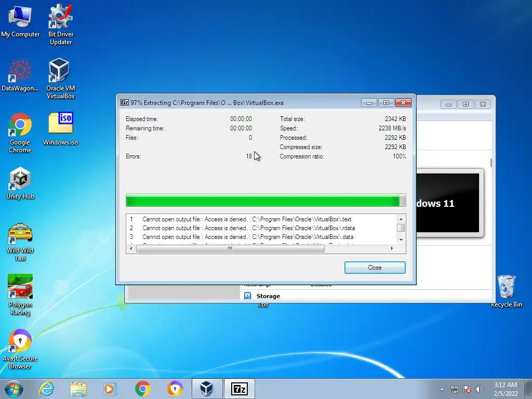Open the Recycle Bin
Screen dimensions: 532x399
(x=506, y=291)
